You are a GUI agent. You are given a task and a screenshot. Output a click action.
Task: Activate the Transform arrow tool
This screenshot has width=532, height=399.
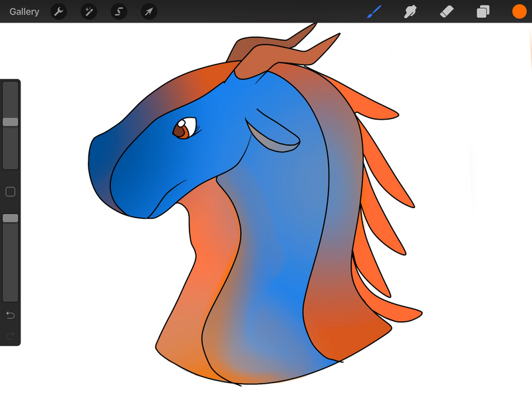(x=149, y=11)
